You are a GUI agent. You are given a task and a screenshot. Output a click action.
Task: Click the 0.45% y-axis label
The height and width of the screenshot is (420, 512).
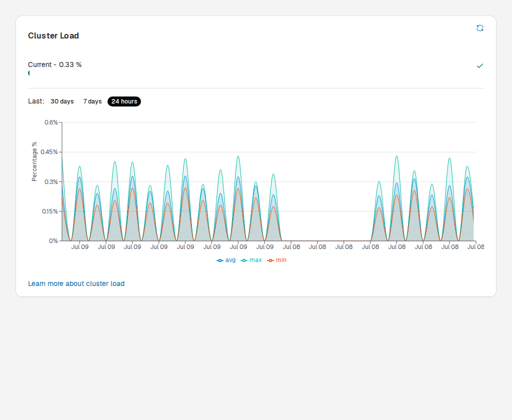coord(49,152)
